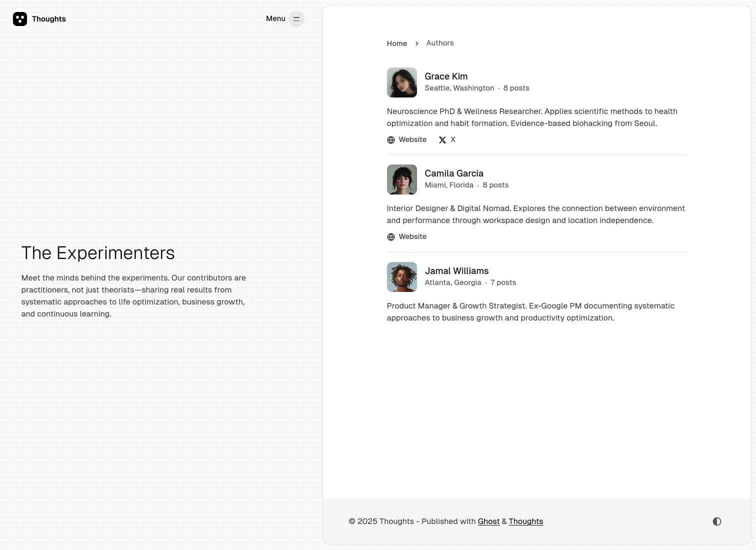Click the globe icon beside Grace Kim's Website
The width and height of the screenshot is (756, 550).
pyautogui.click(x=391, y=140)
